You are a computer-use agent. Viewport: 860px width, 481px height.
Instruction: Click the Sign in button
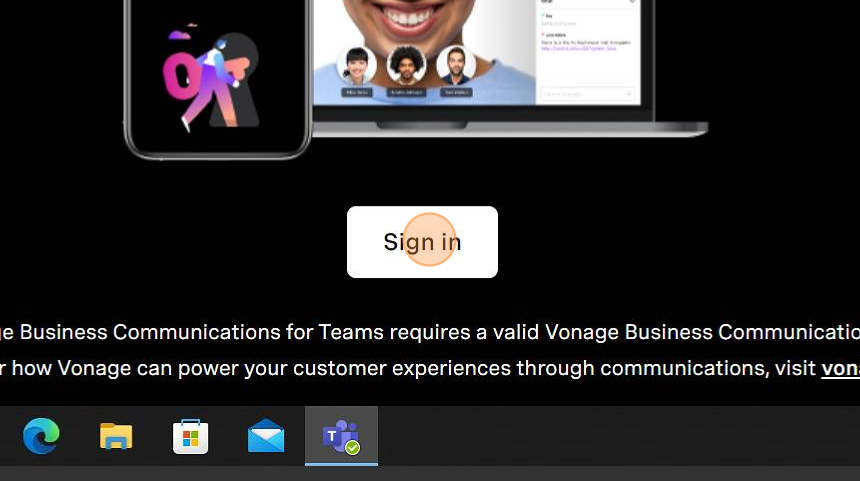coord(422,242)
